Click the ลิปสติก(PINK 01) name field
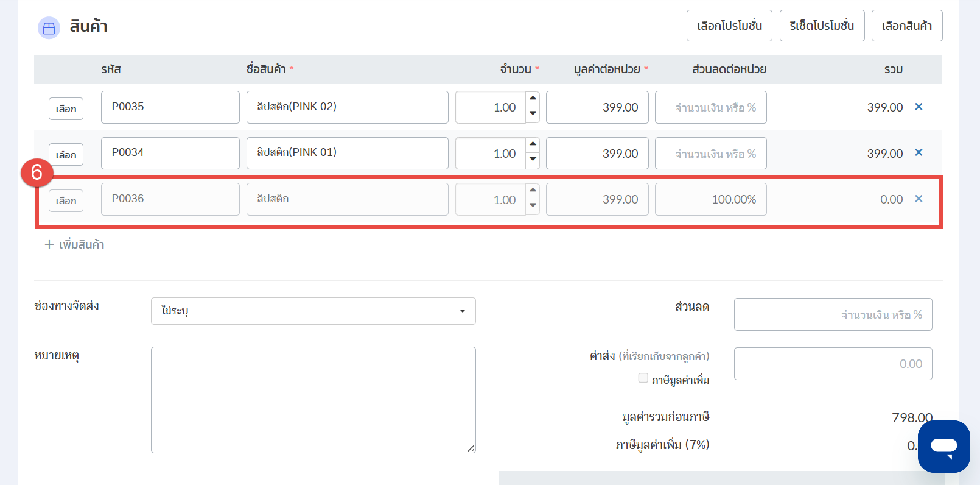 [x=348, y=153]
